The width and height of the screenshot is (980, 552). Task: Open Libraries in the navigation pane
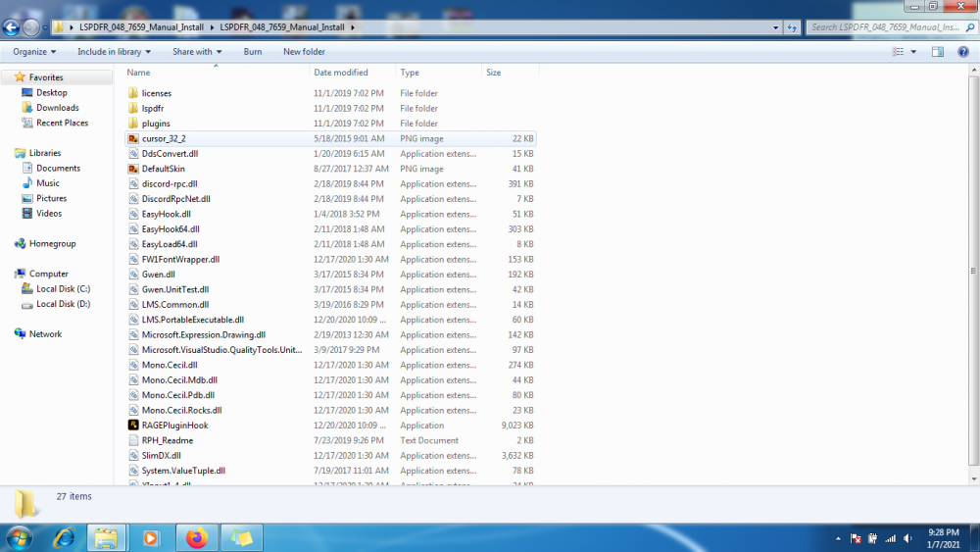click(x=44, y=153)
